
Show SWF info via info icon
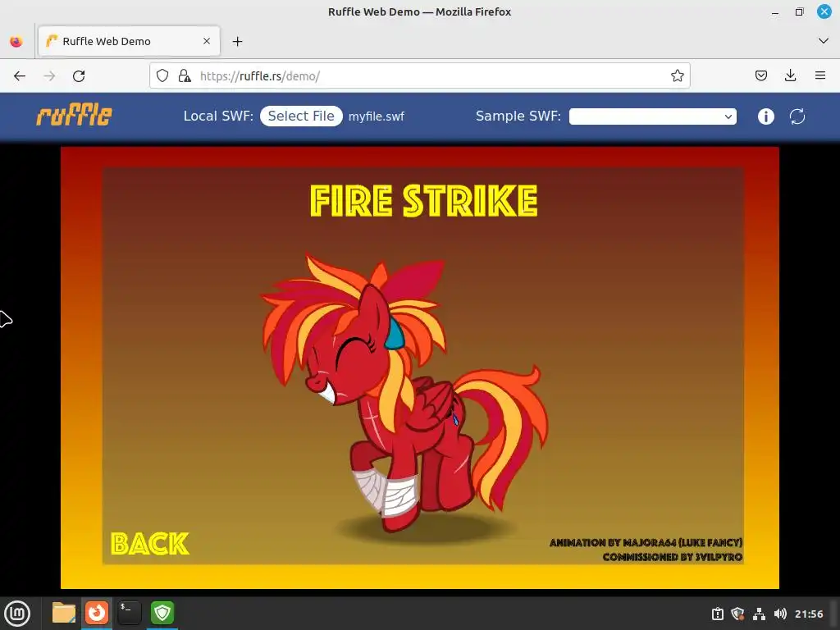point(766,116)
